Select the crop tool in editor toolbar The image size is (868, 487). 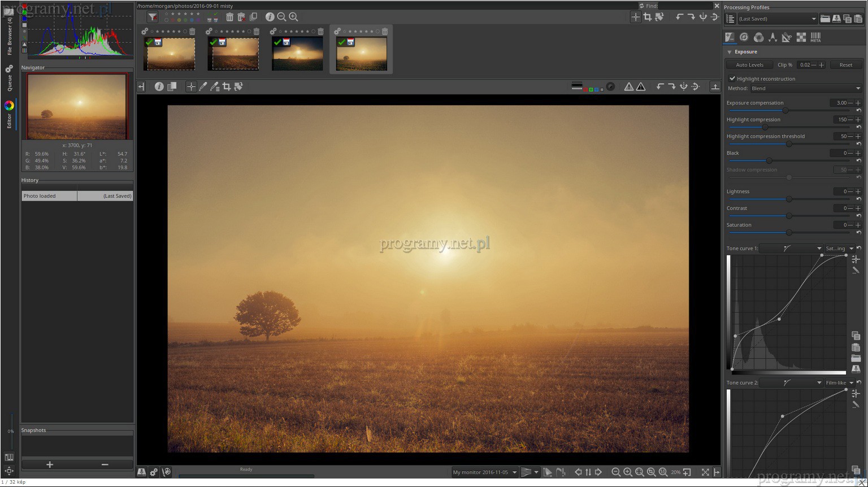(227, 86)
